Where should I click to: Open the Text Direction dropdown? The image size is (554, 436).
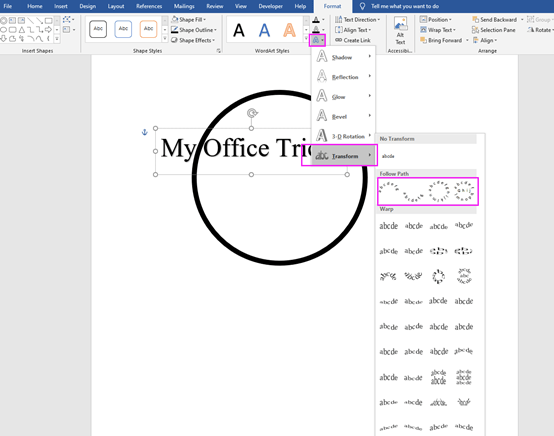click(x=358, y=19)
